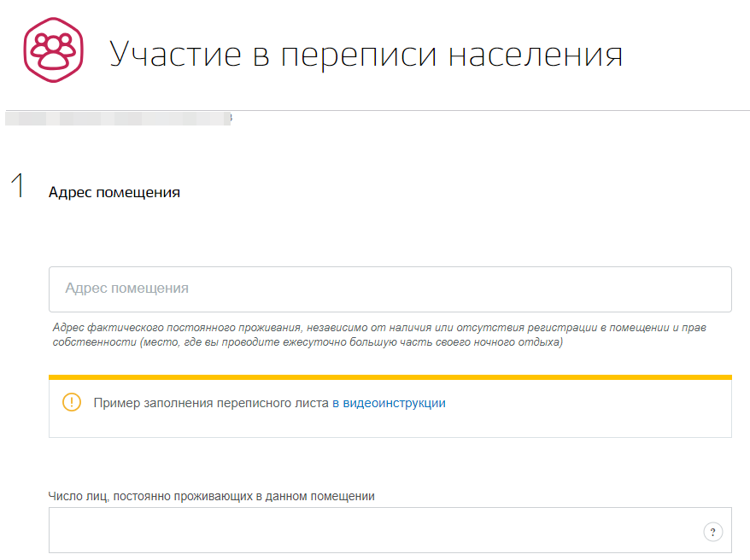The height and width of the screenshot is (560, 750).
Task: Open the видеоинструкции link
Action: tap(394, 403)
